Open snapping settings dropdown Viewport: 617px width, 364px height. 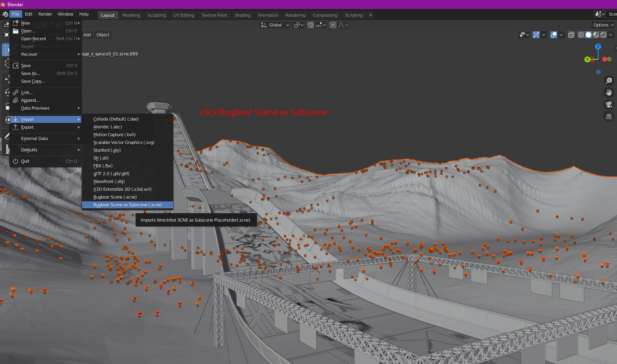click(x=321, y=25)
